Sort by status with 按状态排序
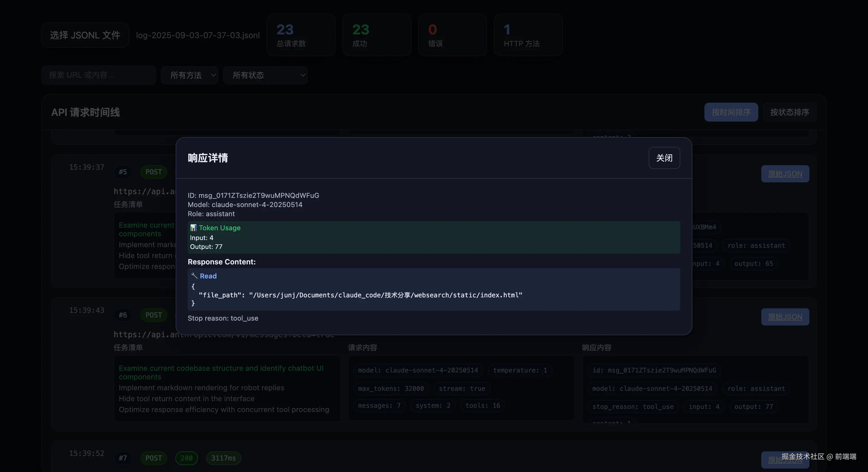868x472 pixels. click(x=789, y=112)
